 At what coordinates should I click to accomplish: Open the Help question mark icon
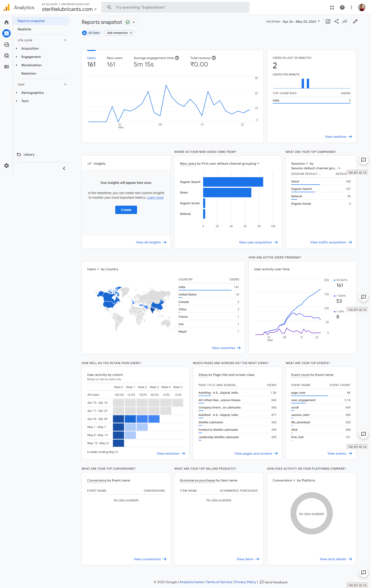[x=342, y=8]
